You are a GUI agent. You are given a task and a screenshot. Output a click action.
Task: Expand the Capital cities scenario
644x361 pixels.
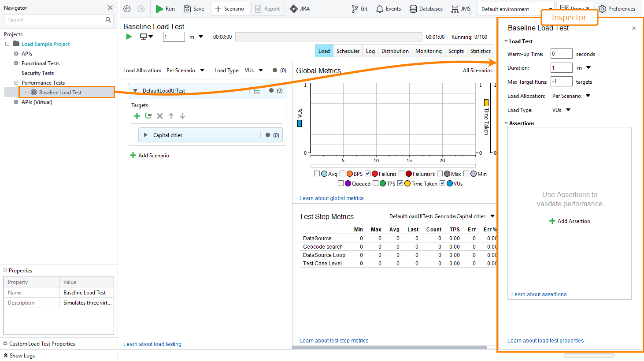(146, 135)
